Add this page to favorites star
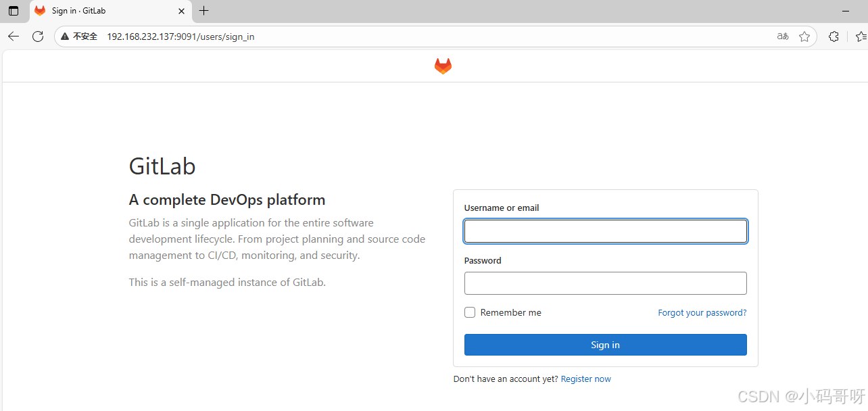868x411 pixels. 804,37
